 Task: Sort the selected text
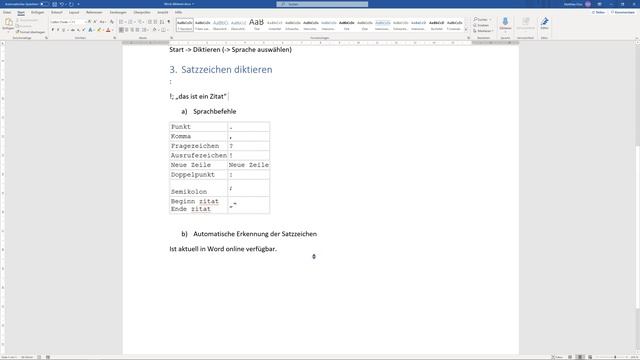click(162, 22)
